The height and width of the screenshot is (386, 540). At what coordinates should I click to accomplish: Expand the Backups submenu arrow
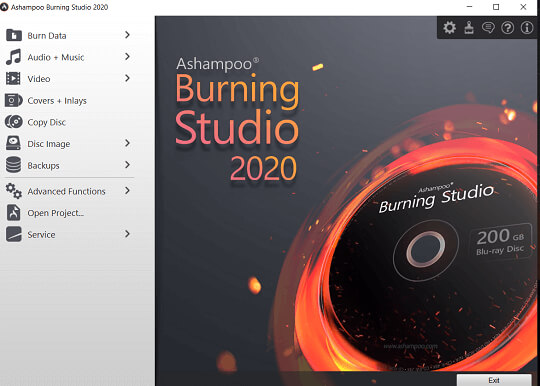pyautogui.click(x=127, y=165)
